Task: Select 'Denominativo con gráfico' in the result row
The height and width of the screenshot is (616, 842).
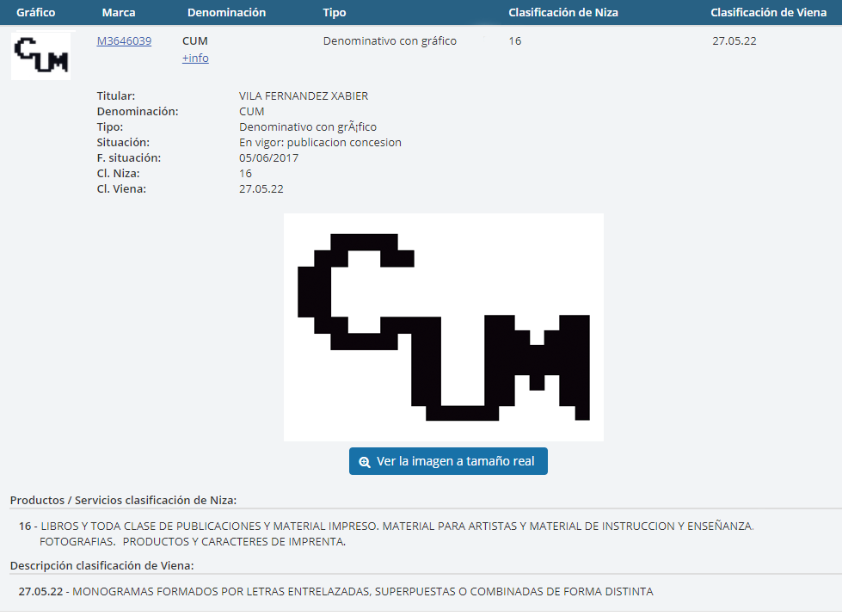Action: (x=390, y=40)
